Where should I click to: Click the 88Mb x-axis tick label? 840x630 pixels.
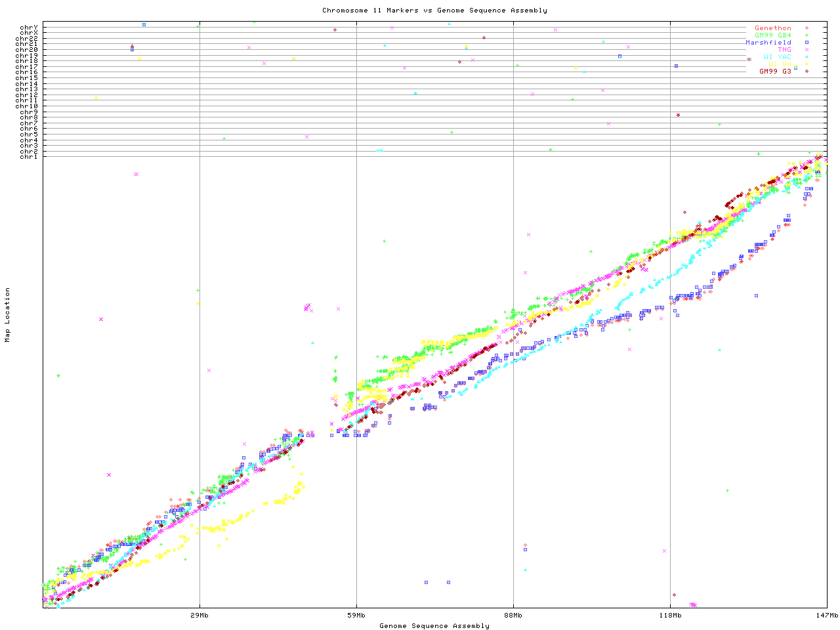[x=513, y=616]
